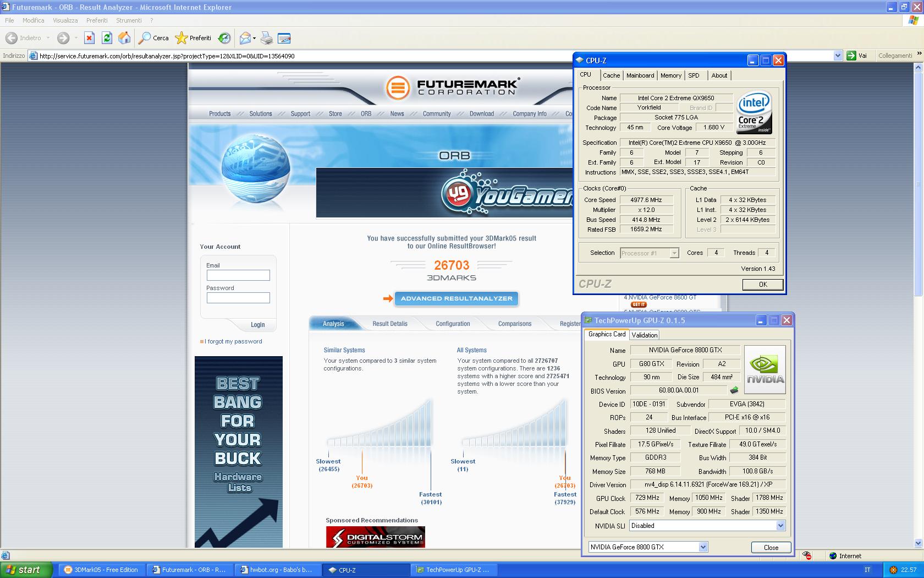Click the NVIDIA logo in GPU-Z
The width and height of the screenshot is (924, 578).
click(765, 369)
